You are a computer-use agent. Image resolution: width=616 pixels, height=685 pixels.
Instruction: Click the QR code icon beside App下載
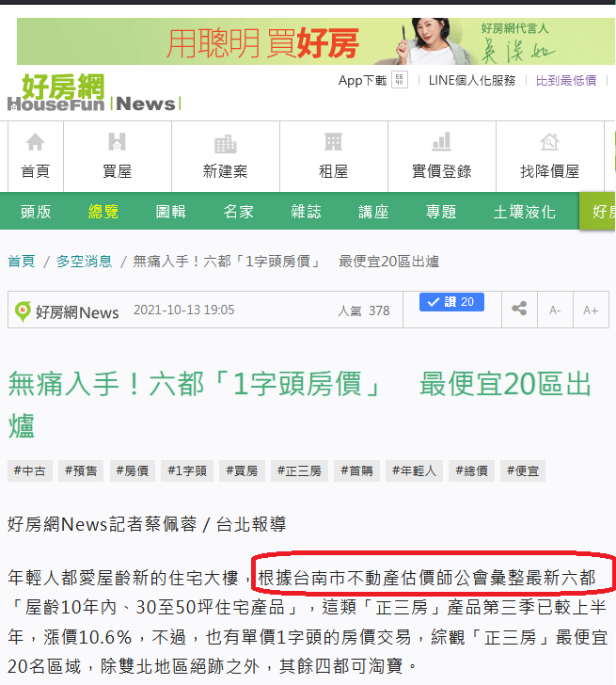point(400,80)
